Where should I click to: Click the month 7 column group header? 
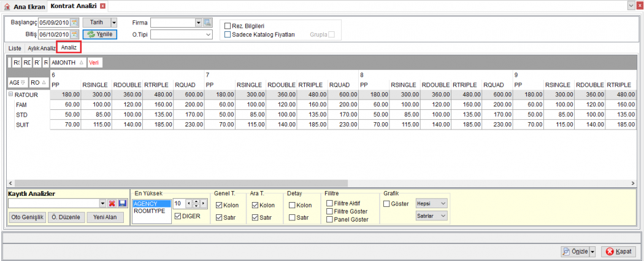point(282,74)
